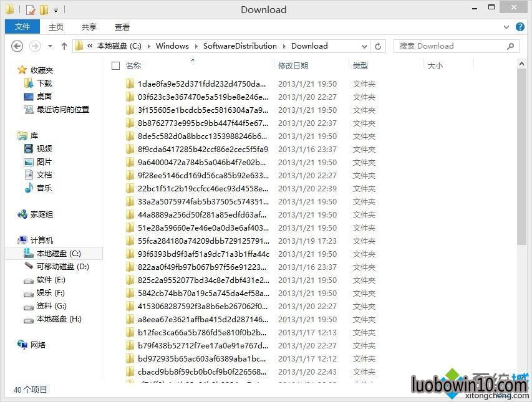
Task: Open 收藏夹 favorites in the sidebar
Action: pos(41,70)
